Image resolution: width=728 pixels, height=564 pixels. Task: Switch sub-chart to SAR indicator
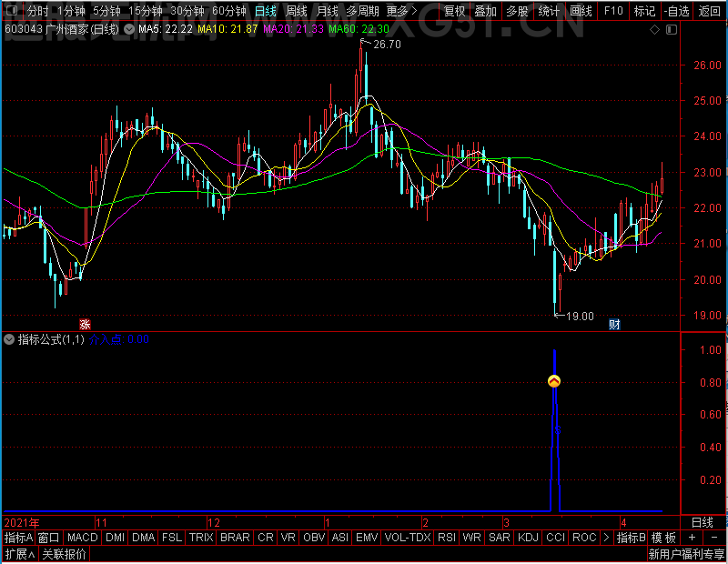point(499,538)
